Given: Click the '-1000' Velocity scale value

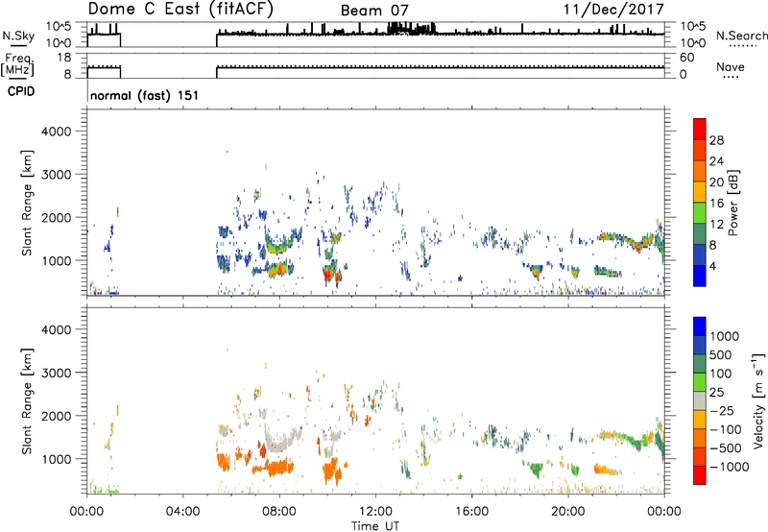Looking at the screenshot, I should (x=729, y=467).
